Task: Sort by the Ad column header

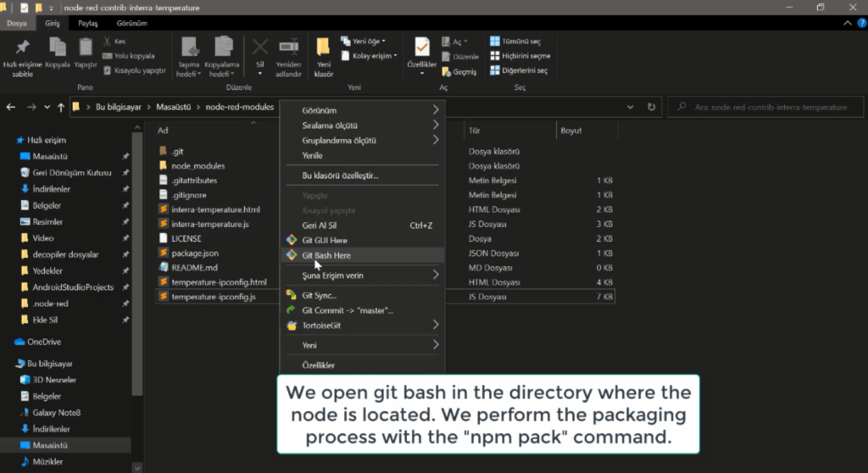Action: click(163, 131)
